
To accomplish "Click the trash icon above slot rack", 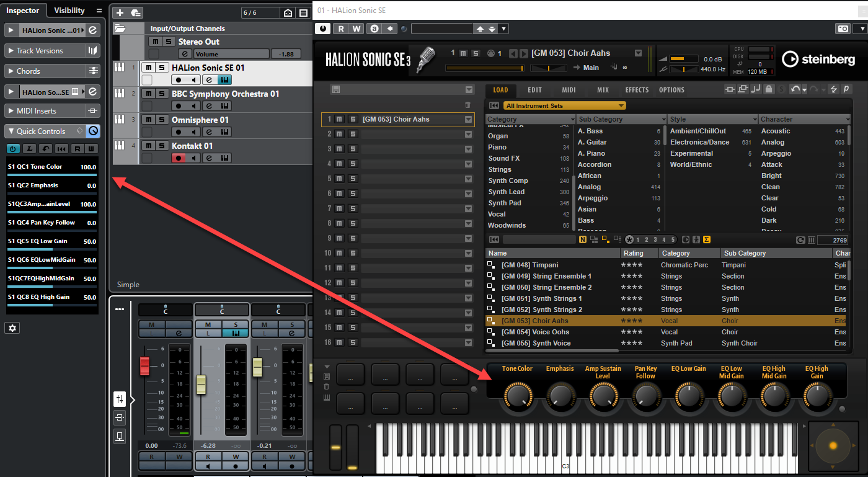I will [468, 105].
